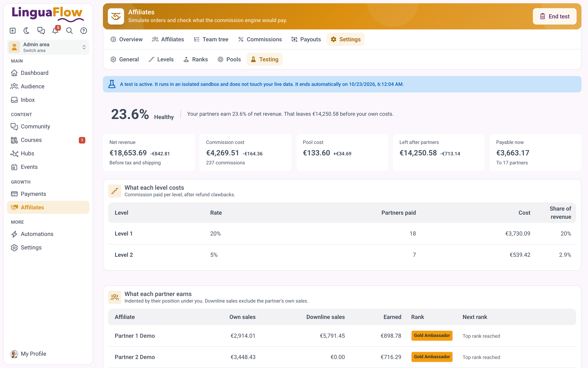Click Partner 2 Demo row name
Viewport: 588px width, 368px height.
[135, 357]
